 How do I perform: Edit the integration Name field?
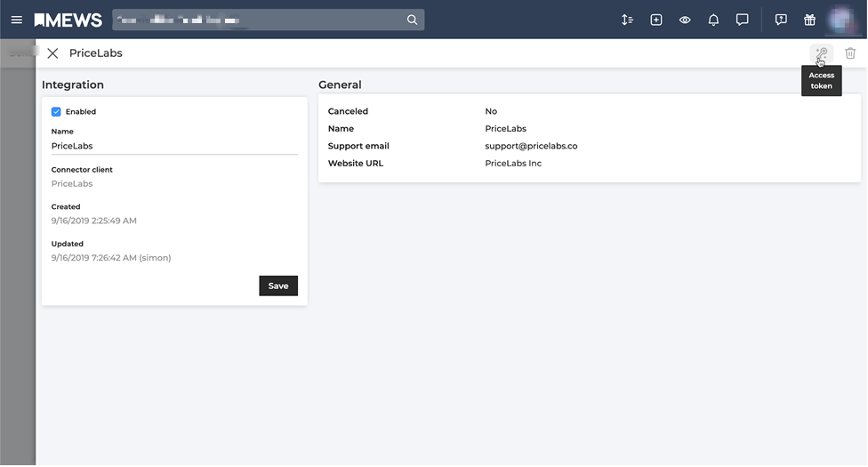[174, 146]
